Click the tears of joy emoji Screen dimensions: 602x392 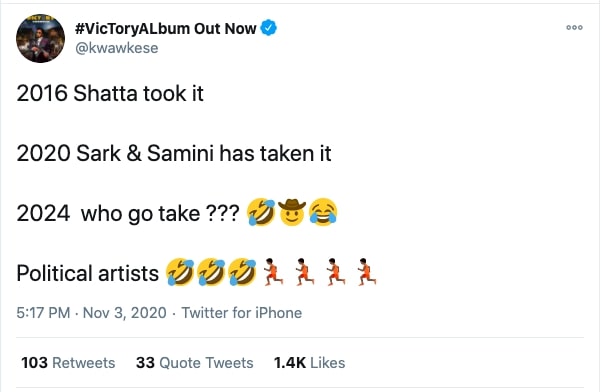323,212
